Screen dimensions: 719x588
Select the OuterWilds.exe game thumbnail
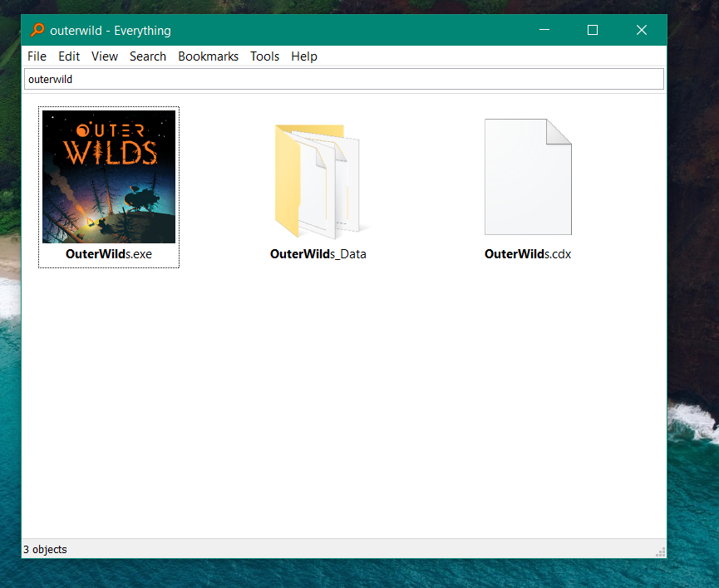tap(109, 176)
